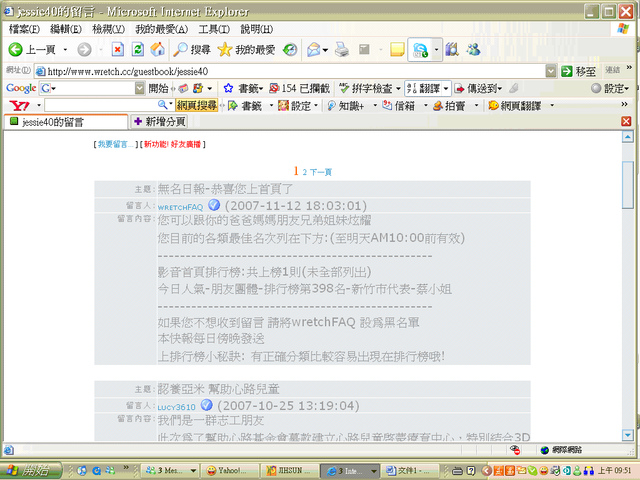This screenshot has width=640, height=480.
Task: Click the 下一頁 next page link
Action: (x=321, y=172)
